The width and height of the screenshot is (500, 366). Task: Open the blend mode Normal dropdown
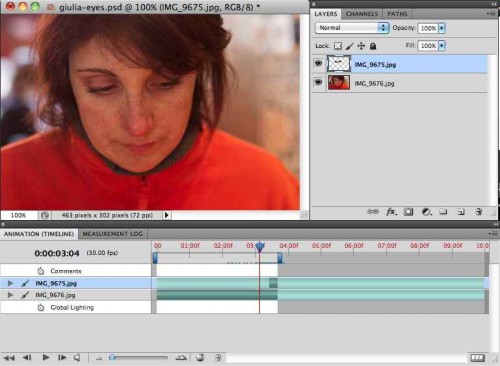click(352, 28)
